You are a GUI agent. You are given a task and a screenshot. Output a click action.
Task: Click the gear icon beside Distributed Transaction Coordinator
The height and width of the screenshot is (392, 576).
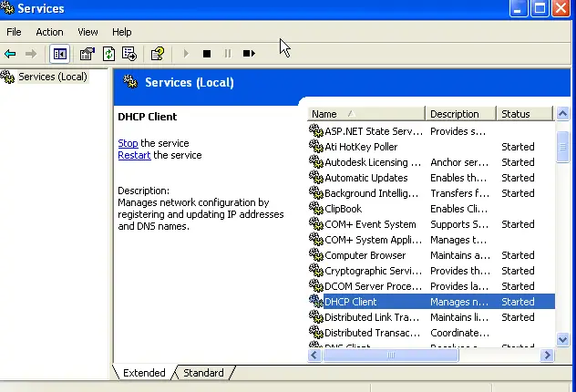(316, 332)
